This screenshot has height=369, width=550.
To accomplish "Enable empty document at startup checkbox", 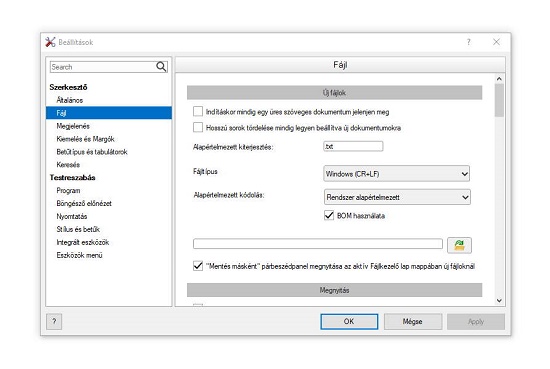I will [198, 112].
